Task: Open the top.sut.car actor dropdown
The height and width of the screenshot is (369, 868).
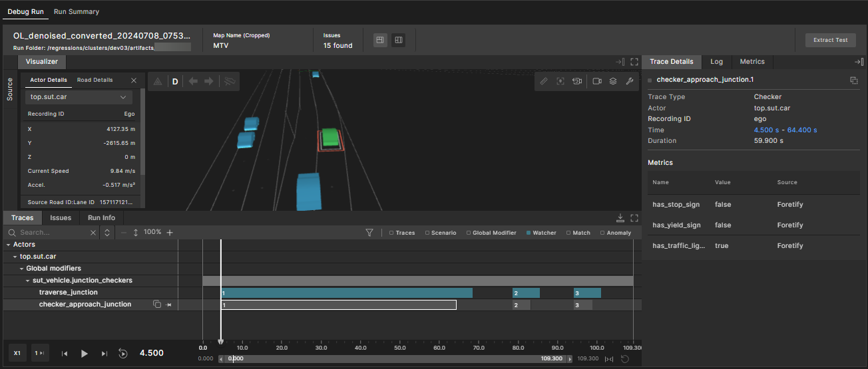Action: coord(79,97)
